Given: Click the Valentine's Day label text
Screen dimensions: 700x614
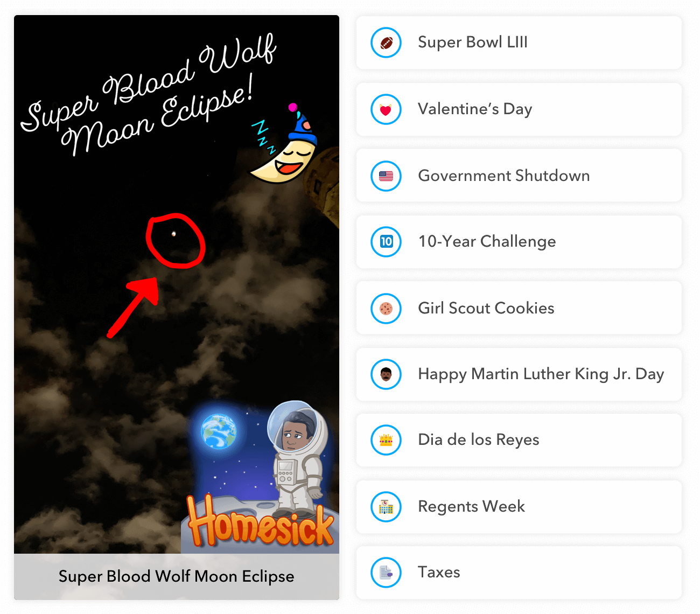Looking at the screenshot, I should (x=475, y=109).
